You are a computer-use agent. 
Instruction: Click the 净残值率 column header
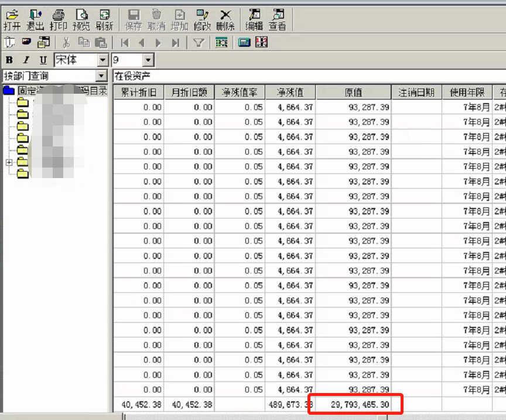(240, 93)
